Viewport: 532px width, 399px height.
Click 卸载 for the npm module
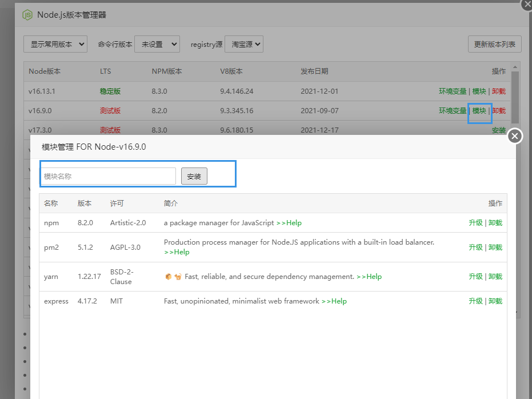[x=495, y=223]
